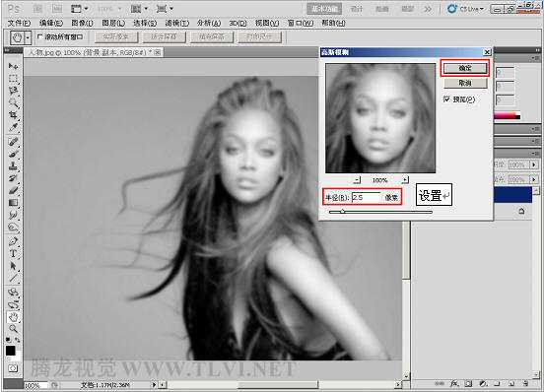Click the color ramp in Color panel
544x392 pixels.
coord(508,116)
